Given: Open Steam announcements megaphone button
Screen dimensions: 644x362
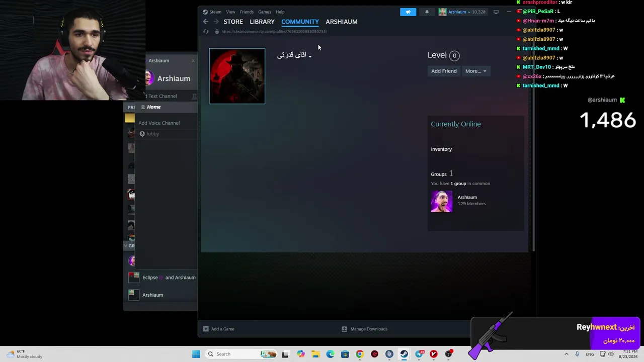Looking at the screenshot, I should pos(408,12).
